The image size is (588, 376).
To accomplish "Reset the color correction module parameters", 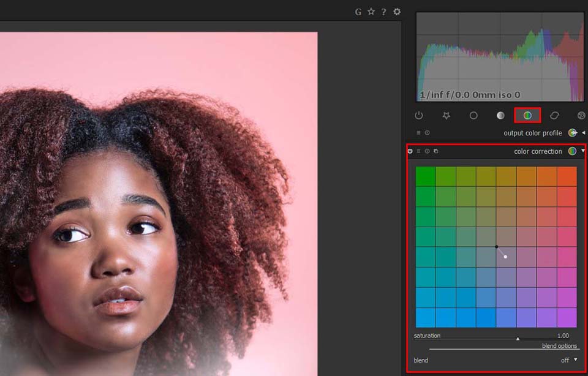I will (x=427, y=151).
